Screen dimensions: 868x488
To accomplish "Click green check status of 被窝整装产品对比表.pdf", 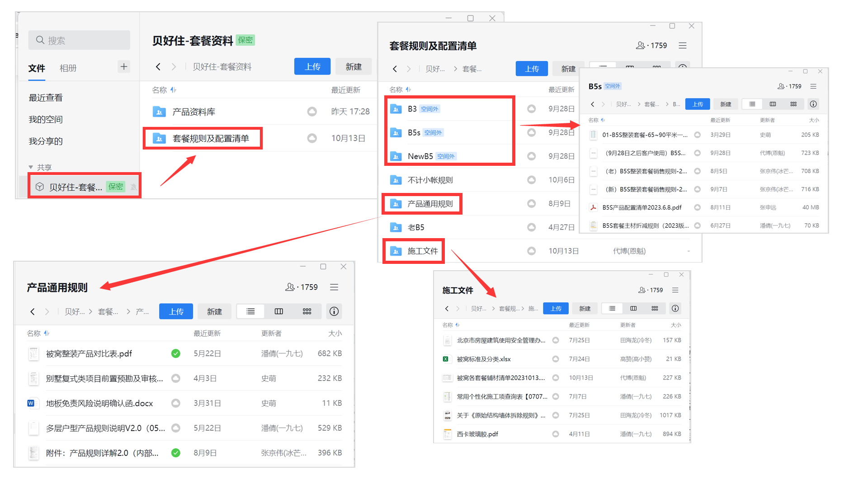I will click(176, 353).
